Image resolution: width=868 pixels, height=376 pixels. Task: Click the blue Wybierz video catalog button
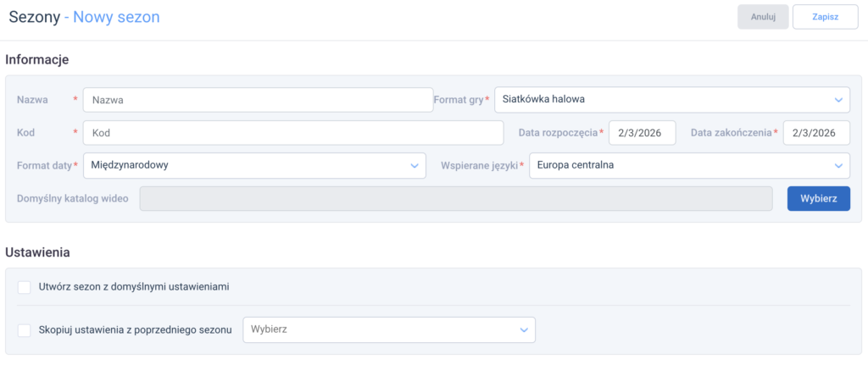818,198
